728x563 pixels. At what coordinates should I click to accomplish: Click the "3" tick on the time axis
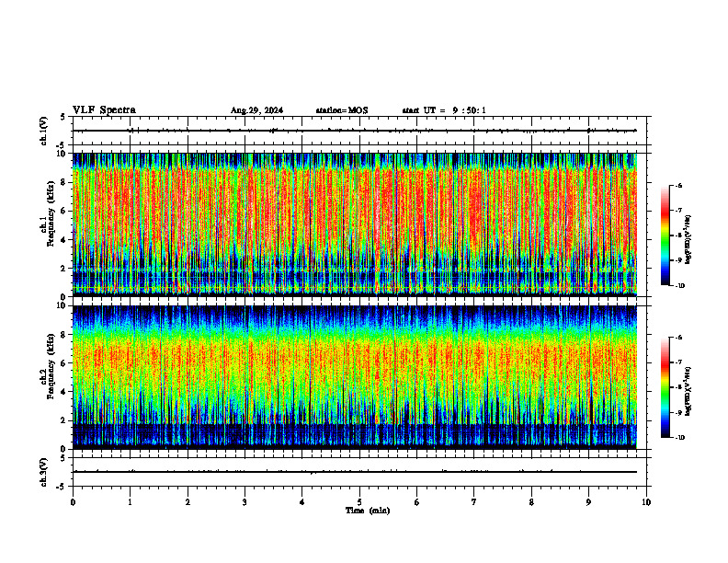pos(245,502)
